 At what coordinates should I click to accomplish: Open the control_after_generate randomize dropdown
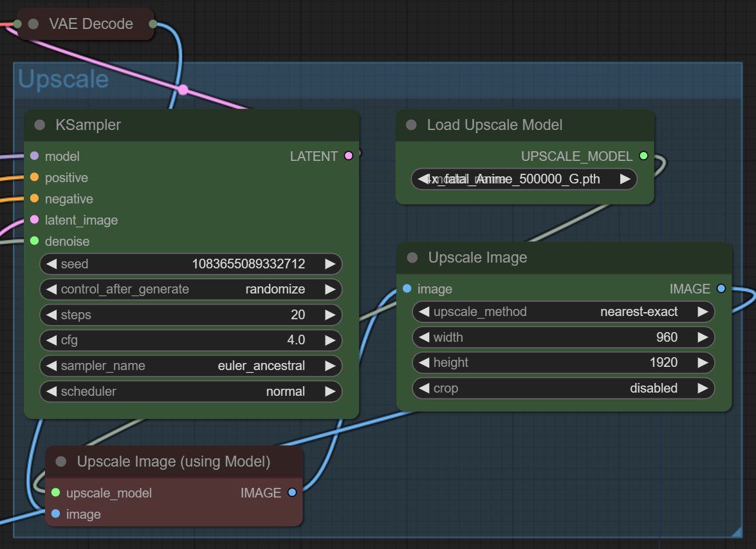click(191, 289)
